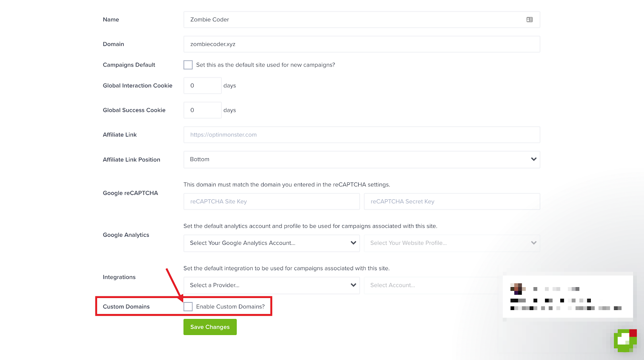
Task: Select the Global Interaction Cookie days input
Action: click(202, 86)
